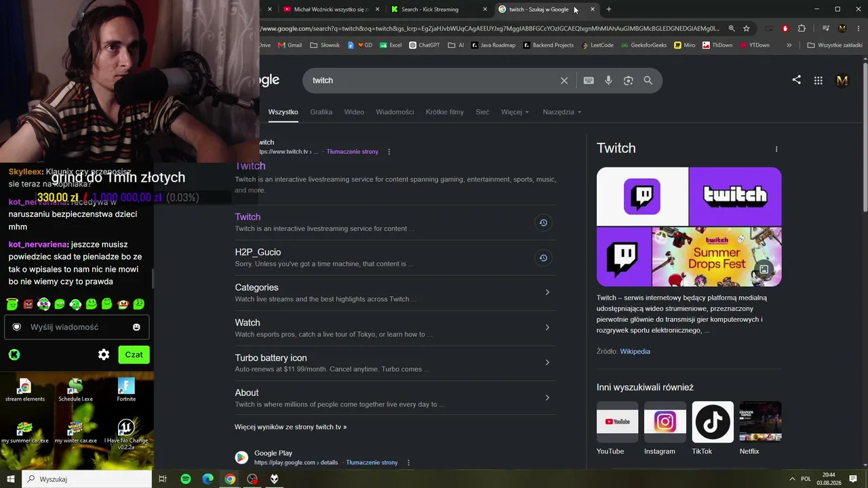
Task: Open the ChatGPT bookmark
Action: [425, 45]
